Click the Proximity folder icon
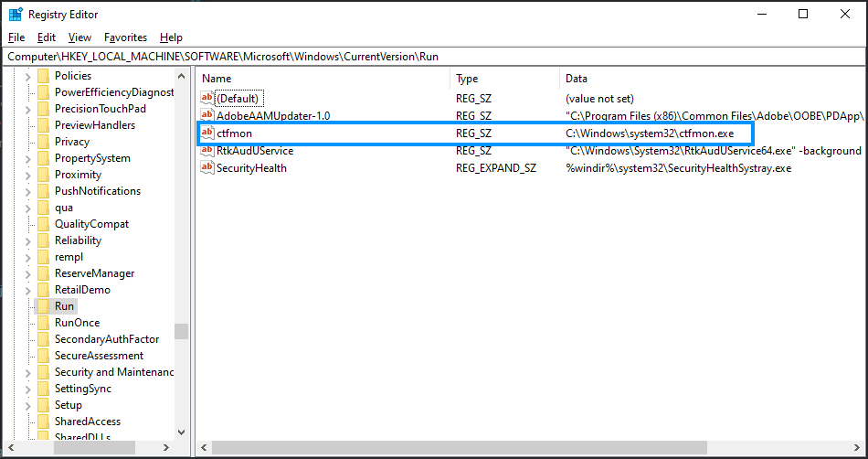Image resolution: width=868 pixels, height=459 pixels. [x=43, y=175]
